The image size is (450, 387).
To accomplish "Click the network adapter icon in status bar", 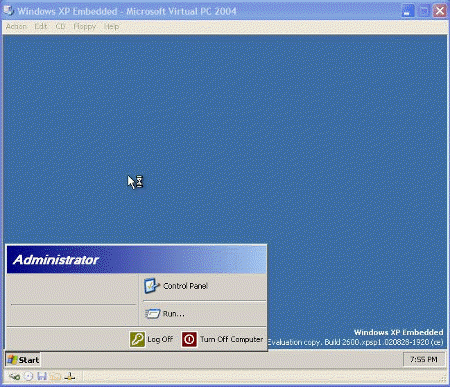I will [x=70, y=377].
